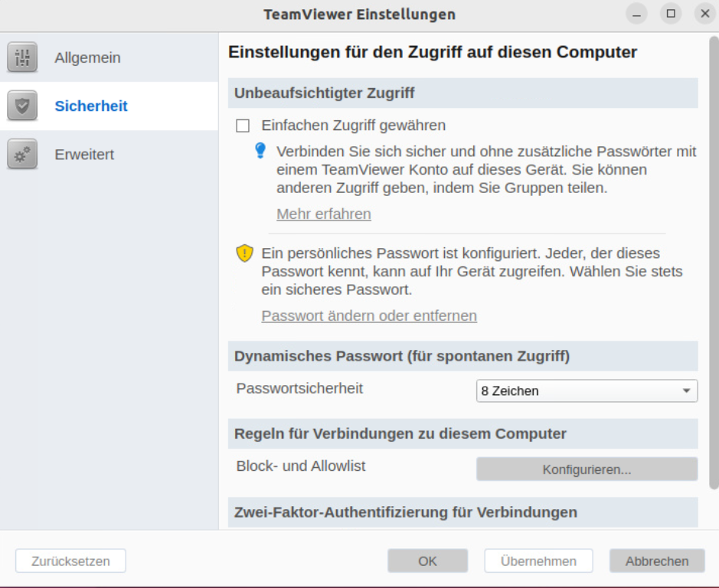This screenshot has width=719, height=588.
Task: Click the blue lightbulb hint icon
Action: tap(260, 151)
